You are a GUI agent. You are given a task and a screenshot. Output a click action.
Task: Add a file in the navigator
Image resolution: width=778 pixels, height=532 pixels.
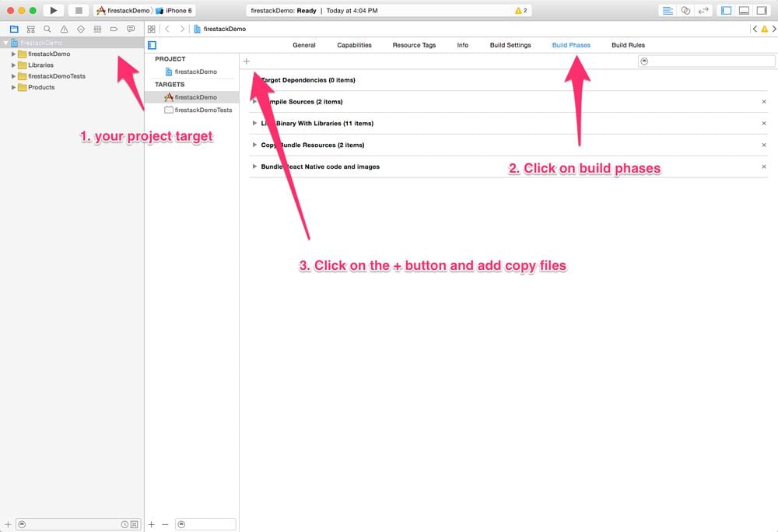coord(8,524)
